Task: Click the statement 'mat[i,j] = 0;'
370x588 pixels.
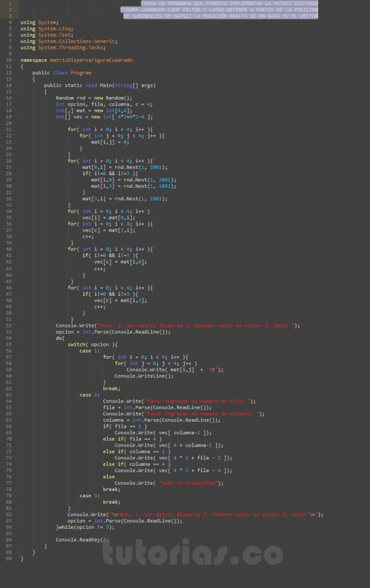Action: 110,142
